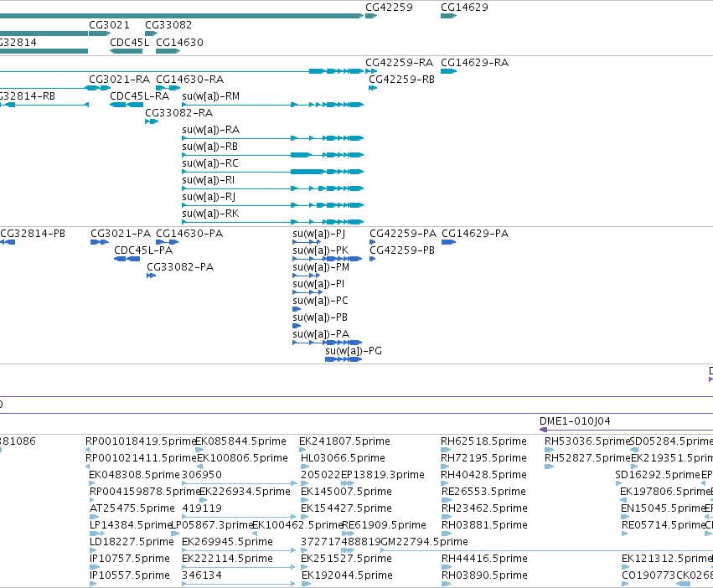Open the CG42259-RA transcript label
This screenshot has height=588, width=713.
point(400,63)
